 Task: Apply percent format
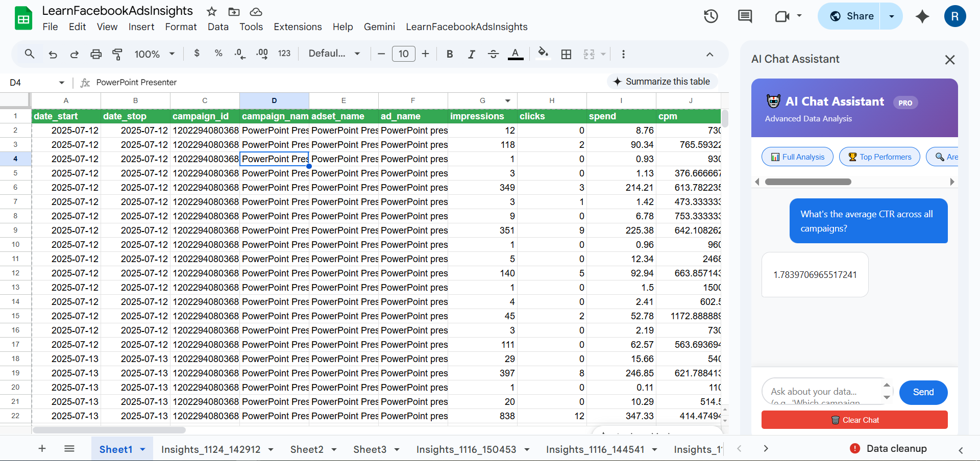(218, 54)
